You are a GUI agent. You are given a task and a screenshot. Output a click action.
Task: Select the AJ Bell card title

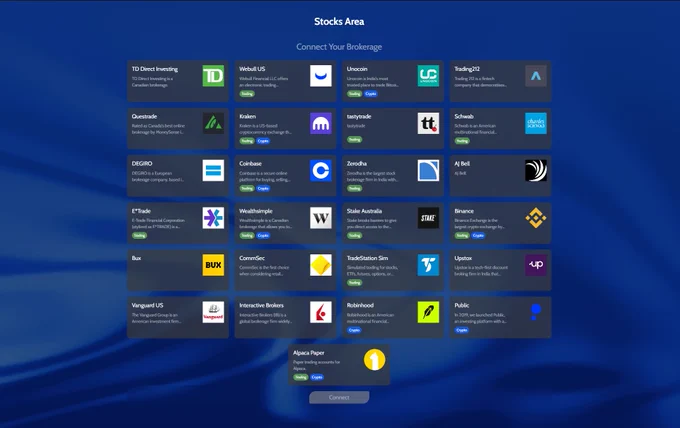tap(462, 163)
